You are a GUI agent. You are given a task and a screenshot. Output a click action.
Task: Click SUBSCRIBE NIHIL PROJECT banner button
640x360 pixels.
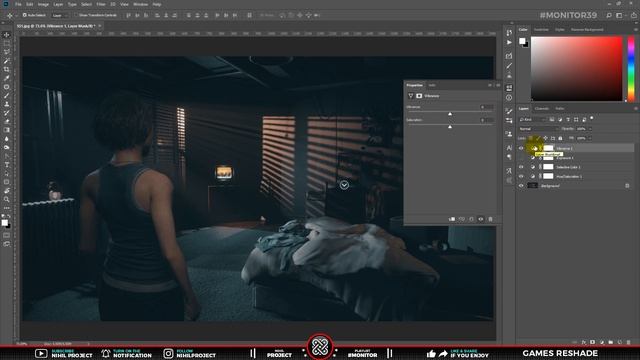point(64,353)
